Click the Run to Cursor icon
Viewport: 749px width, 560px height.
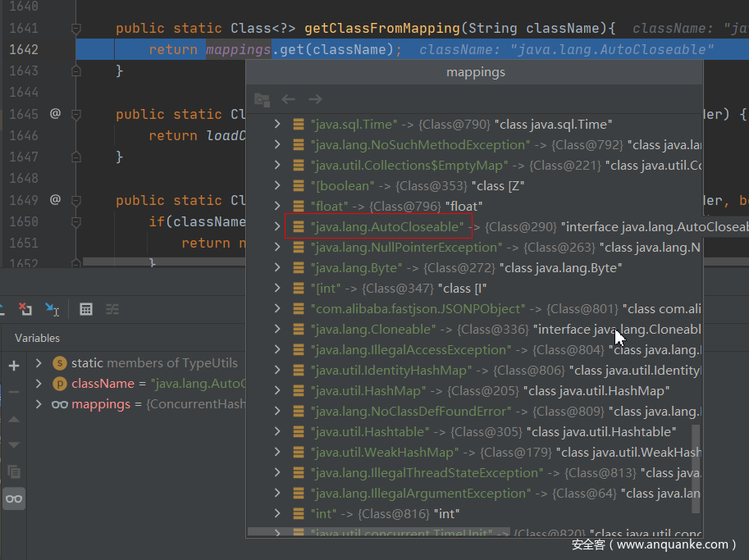tap(52, 309)
